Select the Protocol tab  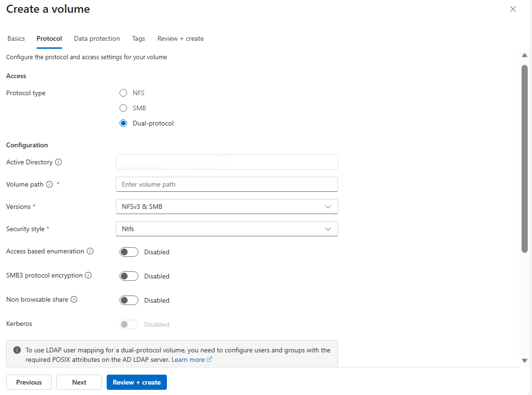coord(49,39)
